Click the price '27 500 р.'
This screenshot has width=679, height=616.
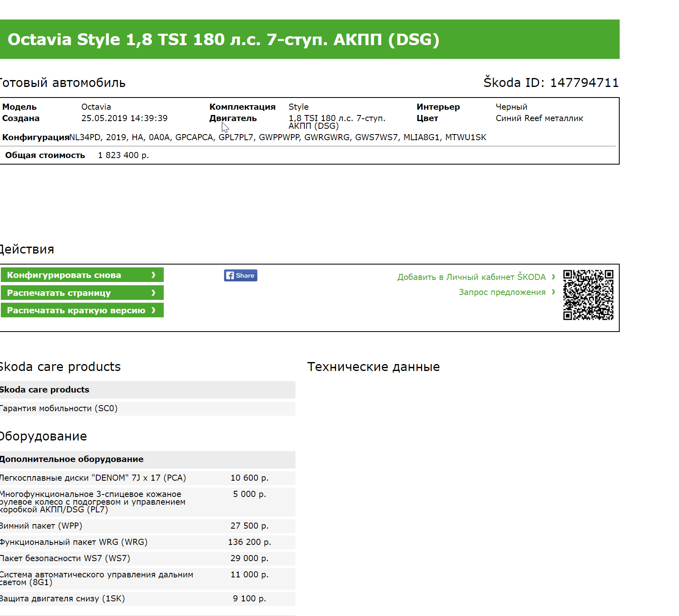click(x=249, y=526)
